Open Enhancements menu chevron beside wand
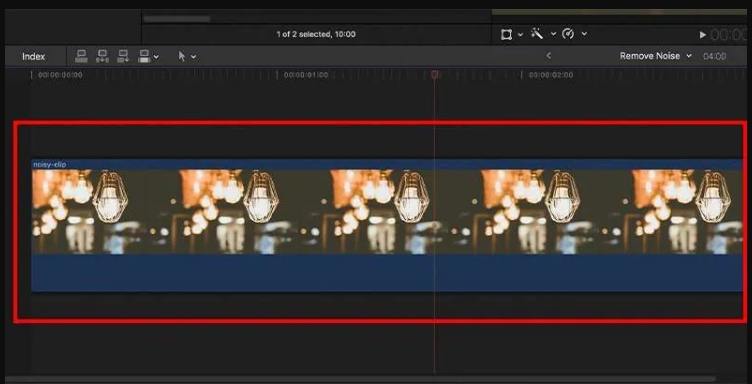This screenshot has height=384, width=752. (x=553, y=34)
